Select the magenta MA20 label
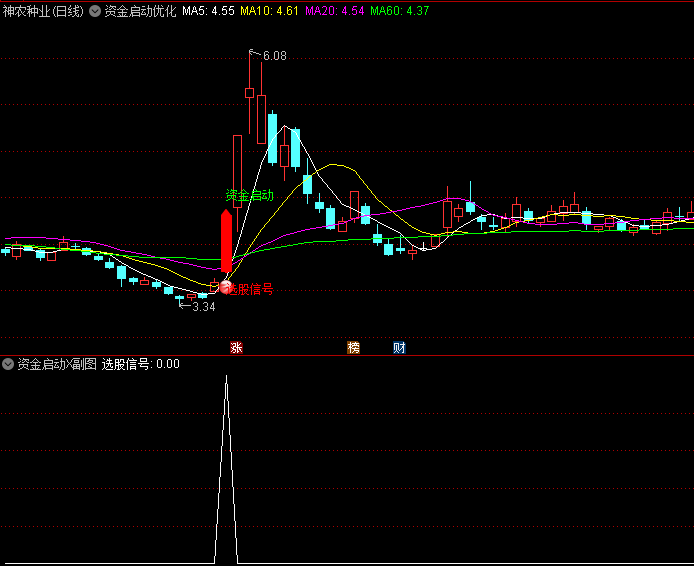The height and width of the screenshot is (566, 694). [333, 12]
